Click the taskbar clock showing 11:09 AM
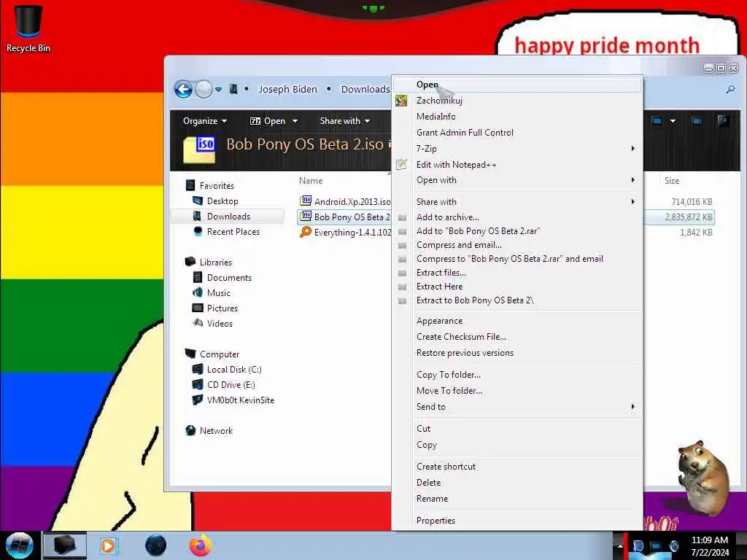This screenshot has width=747, height=560. [710, 545]
